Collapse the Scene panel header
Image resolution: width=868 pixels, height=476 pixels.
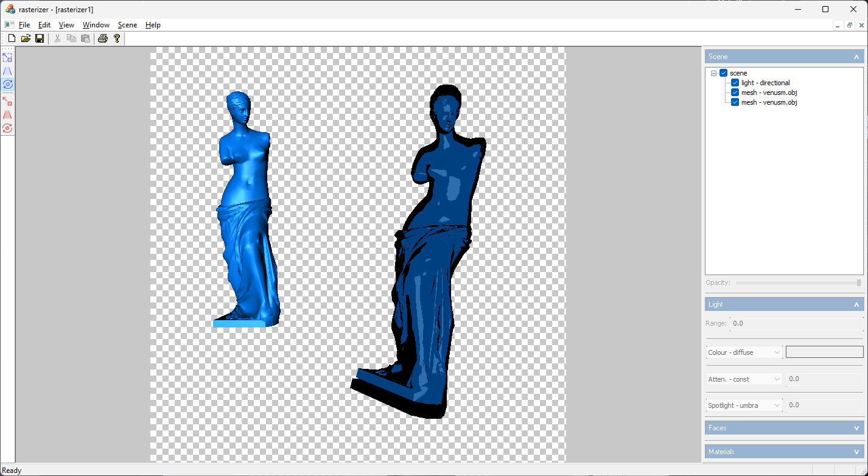point(785,57)
